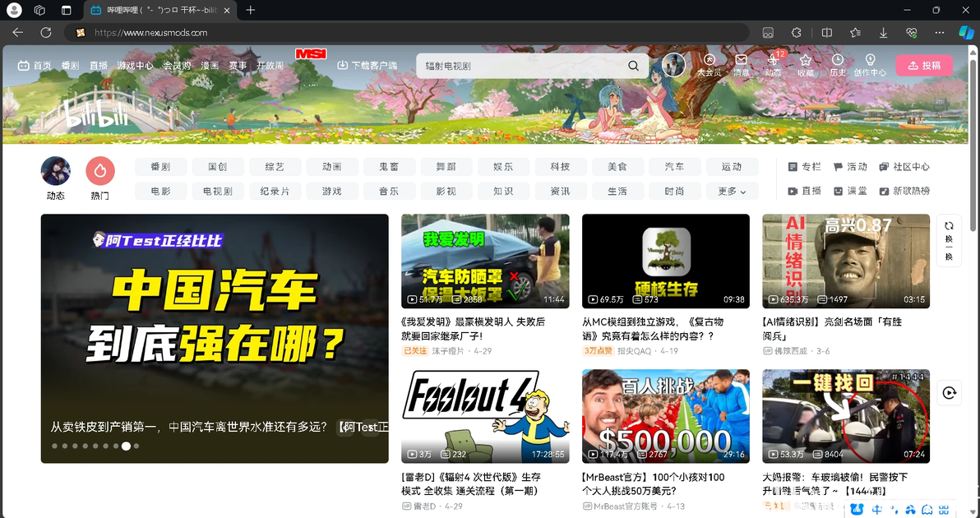This screenshot has width=980, height=518.
Task: Open the 历史 history clock icon
Action: pos(837,64)
